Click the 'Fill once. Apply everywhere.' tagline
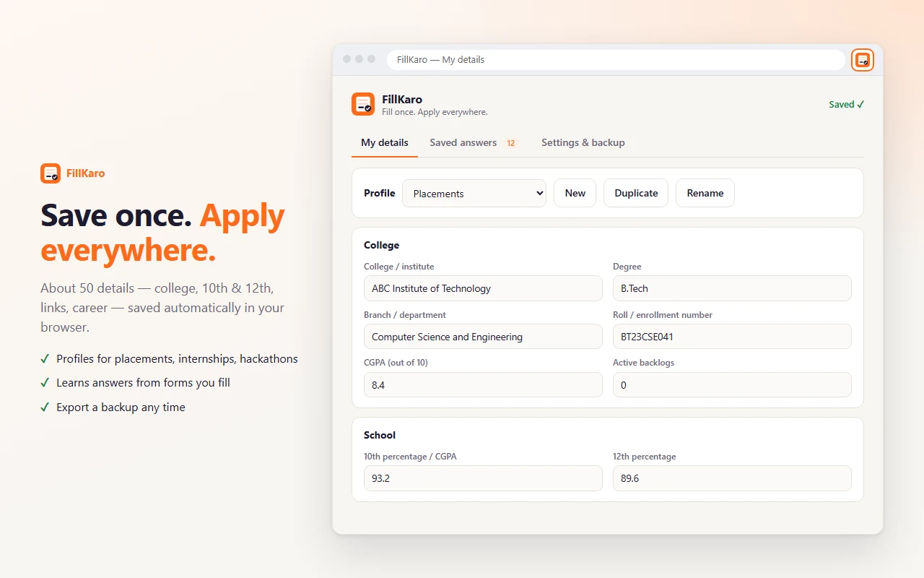This screenshot has width=924, height=578. point(435,112)
